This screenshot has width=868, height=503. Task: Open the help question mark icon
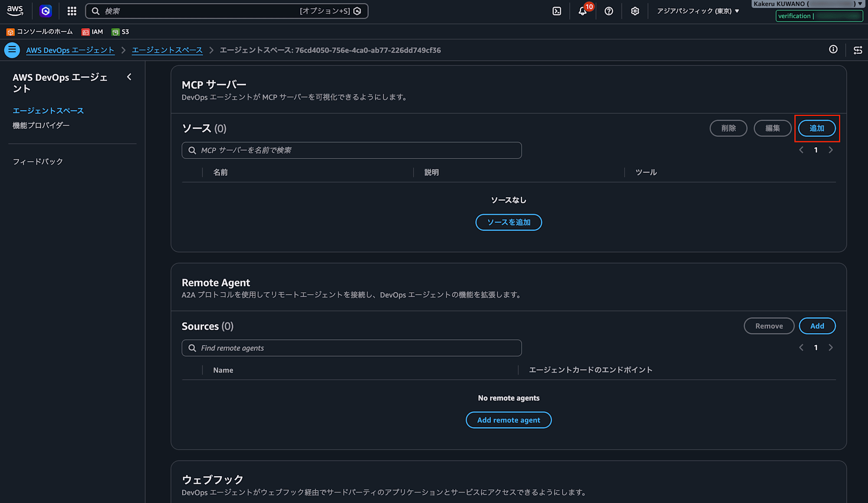609,11
